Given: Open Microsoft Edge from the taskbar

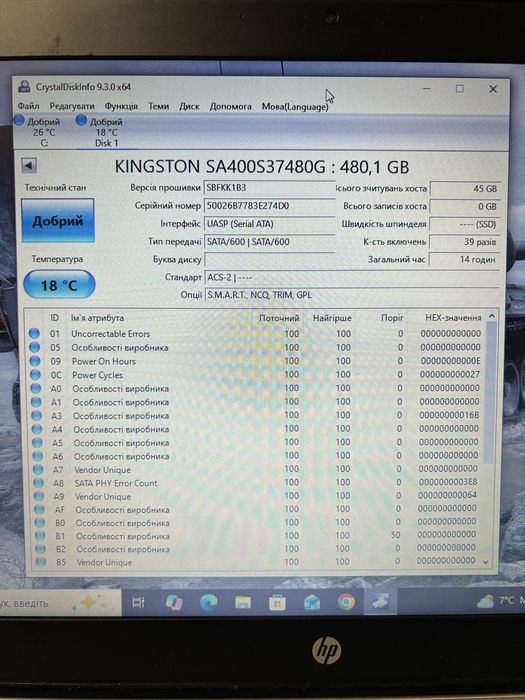Looking at the screenshot, I should [208, 603].
